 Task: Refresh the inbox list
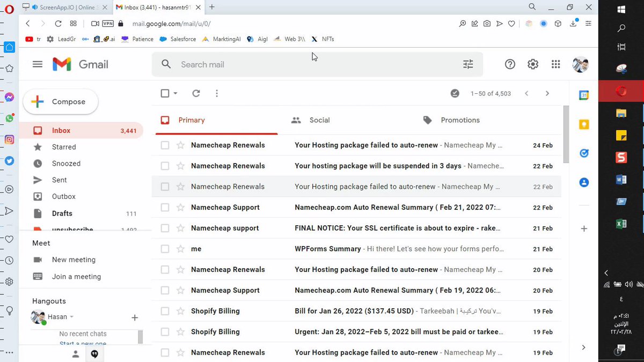[196, 93]
